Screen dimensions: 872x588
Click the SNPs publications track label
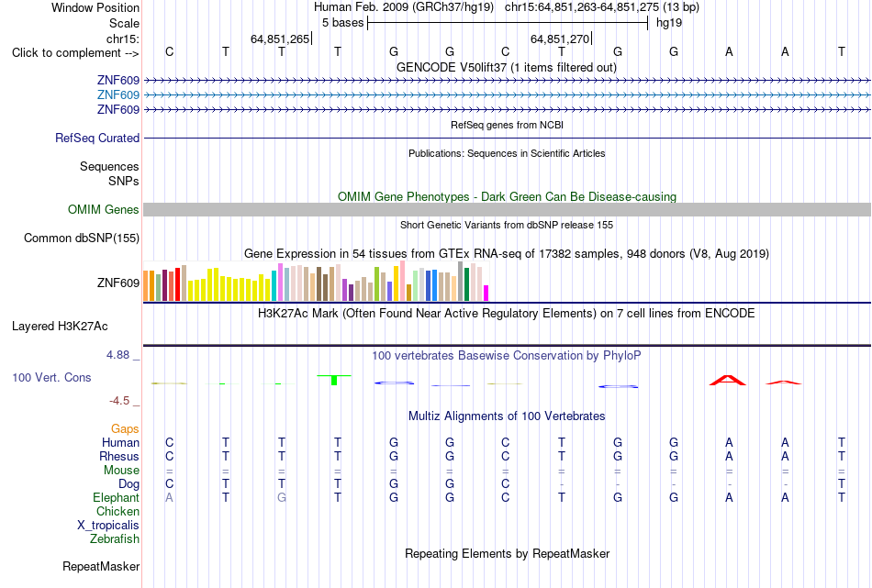click(x=124, y=182)
